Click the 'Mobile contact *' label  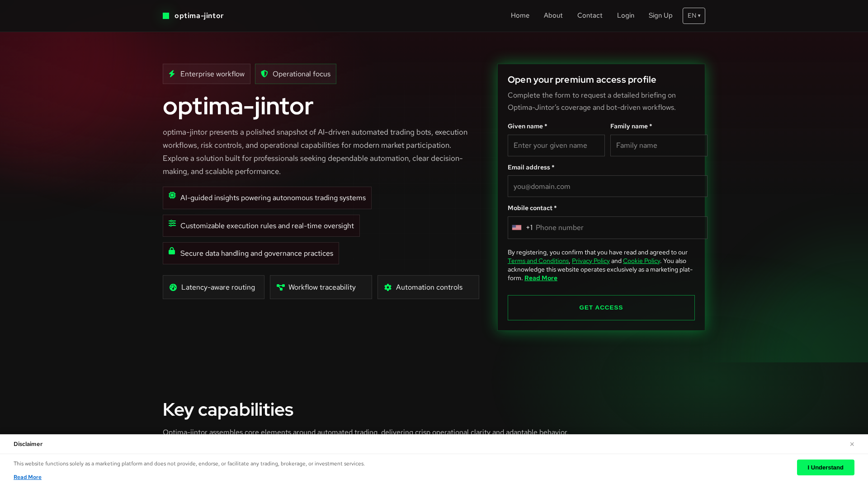(x=532, y=208)
